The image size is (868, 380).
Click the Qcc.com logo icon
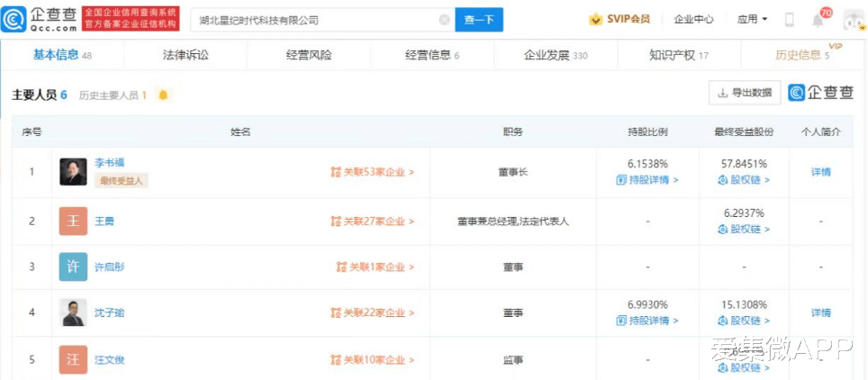(x=14, y=20)
